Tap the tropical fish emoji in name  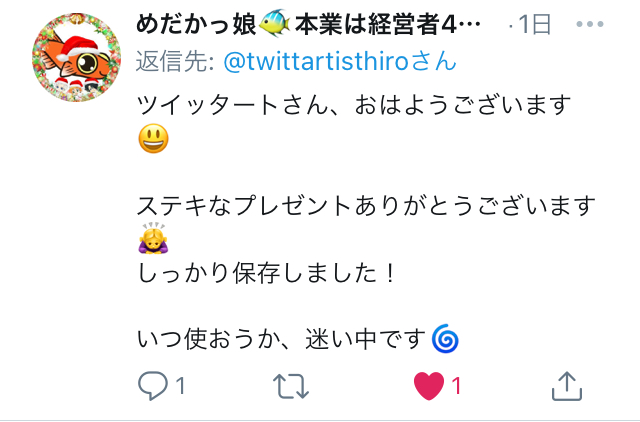pos(274,23)
